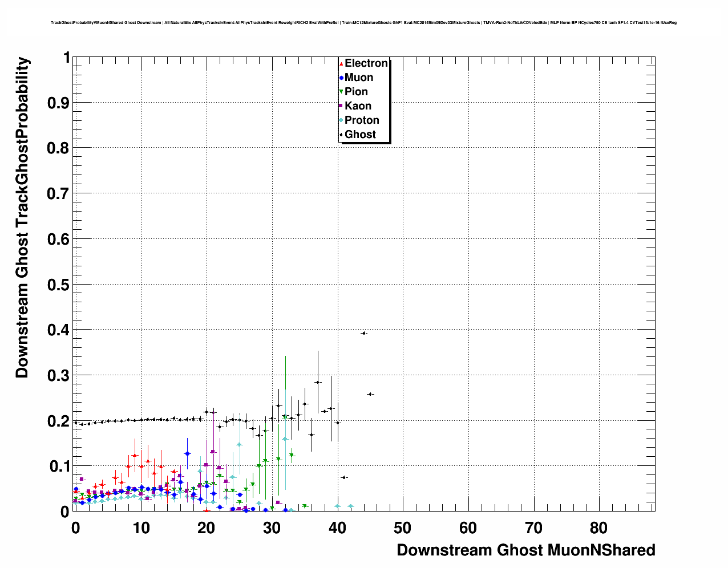
Task: Click the isolated Ghost point near 0.07
Action: tap(344, 477)
